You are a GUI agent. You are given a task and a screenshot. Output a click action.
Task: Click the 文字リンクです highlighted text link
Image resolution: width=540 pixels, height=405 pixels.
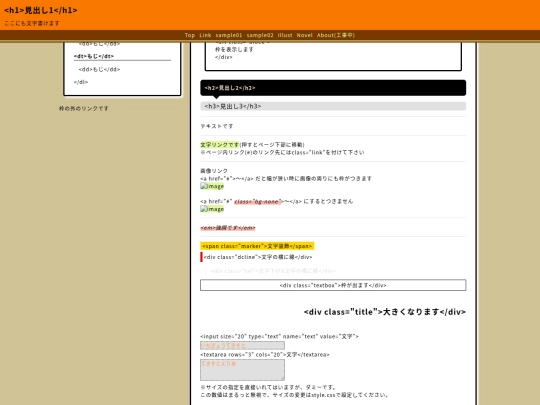[x=219, y=145]
